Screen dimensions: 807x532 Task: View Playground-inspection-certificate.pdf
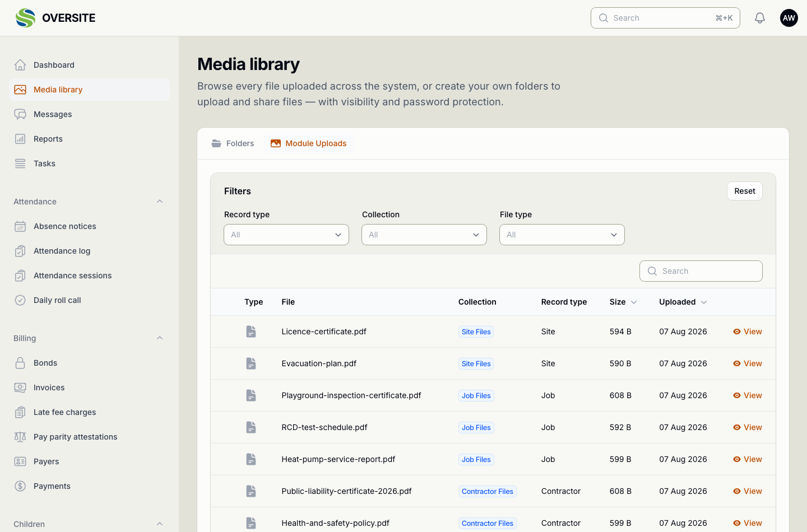(x=748, y=395)
